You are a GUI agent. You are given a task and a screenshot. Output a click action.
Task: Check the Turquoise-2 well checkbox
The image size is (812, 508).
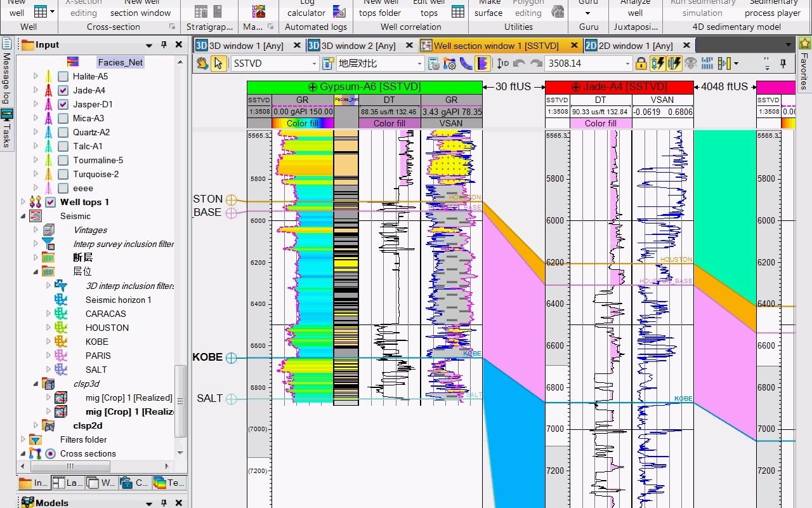pyautogui.click(x=63, y=174)
